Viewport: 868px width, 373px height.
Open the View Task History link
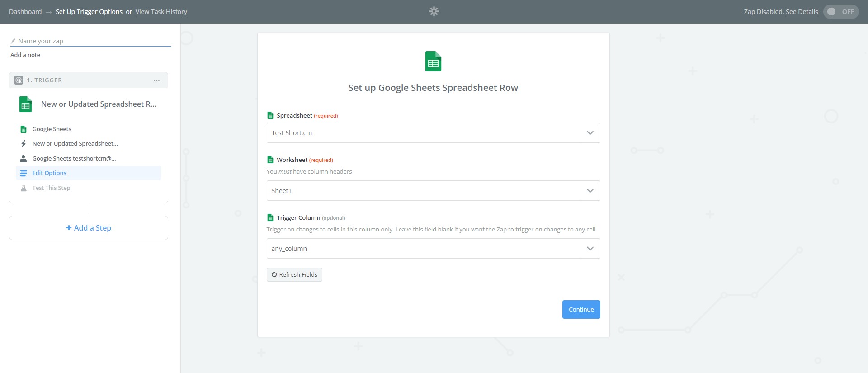[x=161, y=12]
